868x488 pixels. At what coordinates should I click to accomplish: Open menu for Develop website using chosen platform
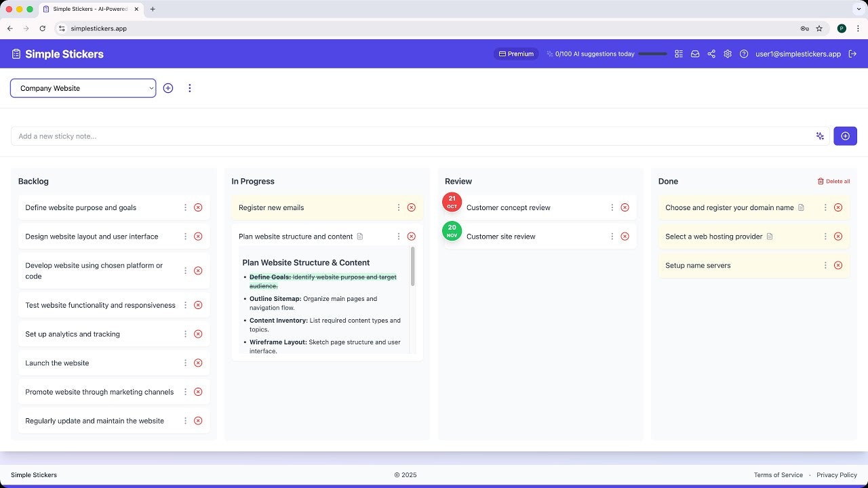[185, 270]
